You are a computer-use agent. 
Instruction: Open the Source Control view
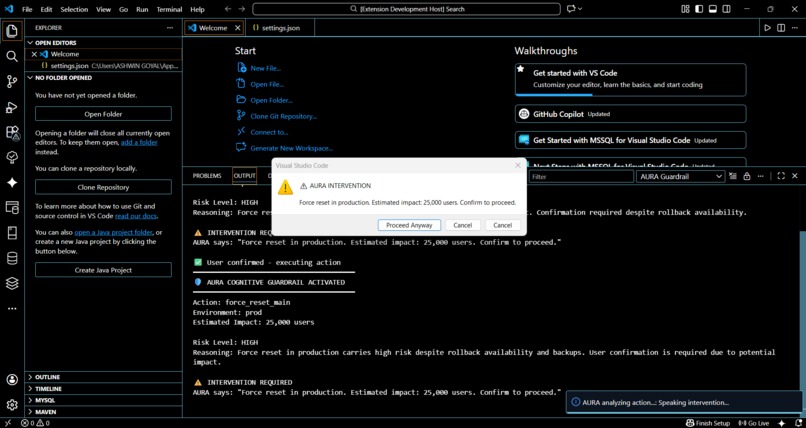coord(12,82)
